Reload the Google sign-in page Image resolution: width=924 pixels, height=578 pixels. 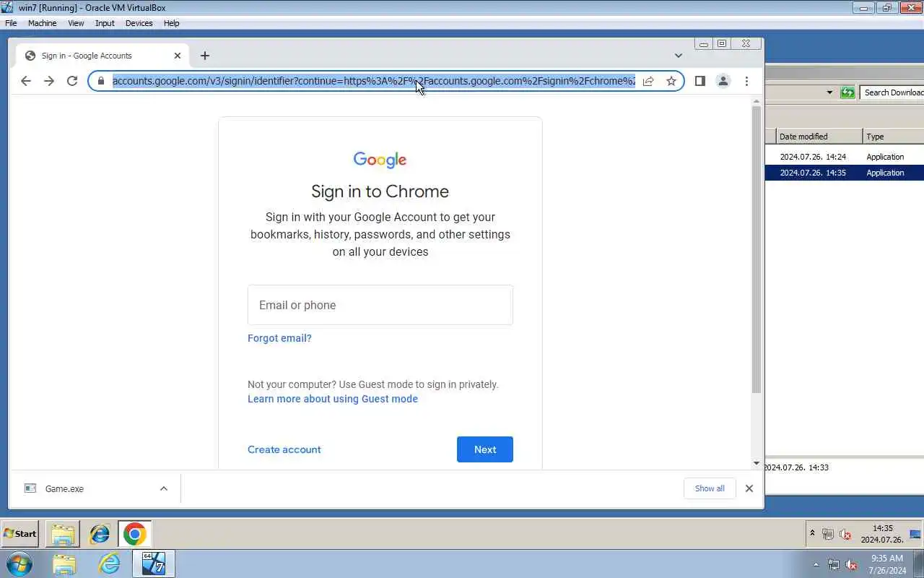[x=72, y=81]
